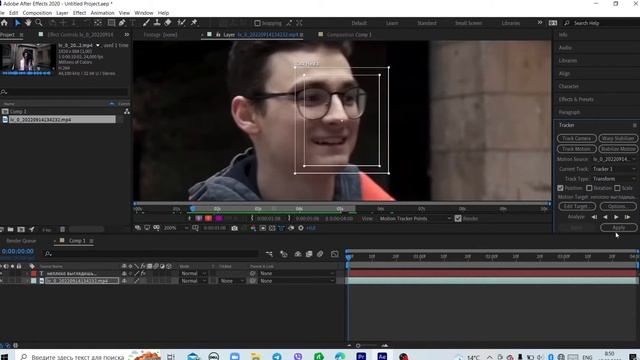Open the Layer menu
The image size is (640, 360).
click(62, 13)
